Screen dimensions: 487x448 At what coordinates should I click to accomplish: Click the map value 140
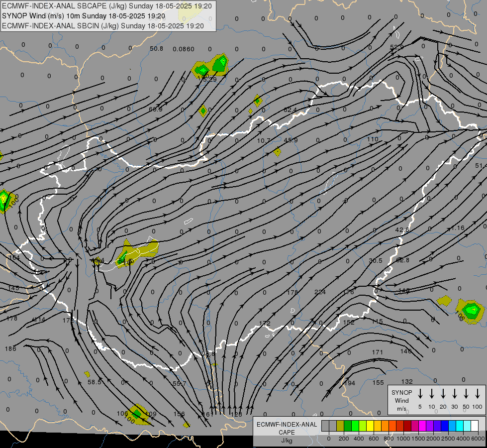click(405, 351)
